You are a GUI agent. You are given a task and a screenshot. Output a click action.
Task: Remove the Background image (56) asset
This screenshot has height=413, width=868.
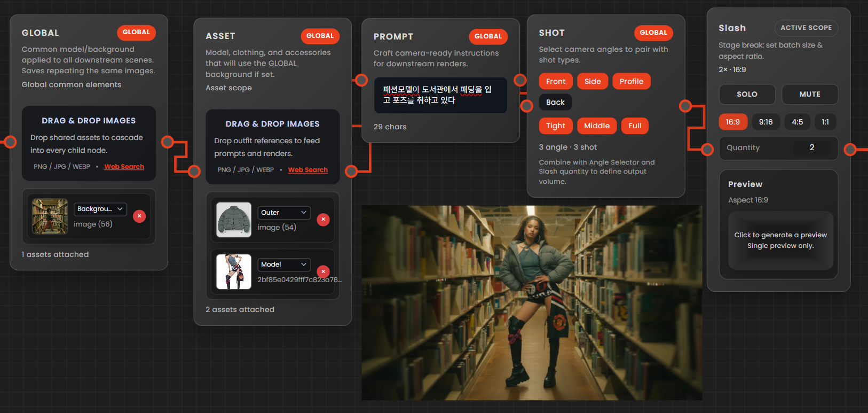coord(139,216)
